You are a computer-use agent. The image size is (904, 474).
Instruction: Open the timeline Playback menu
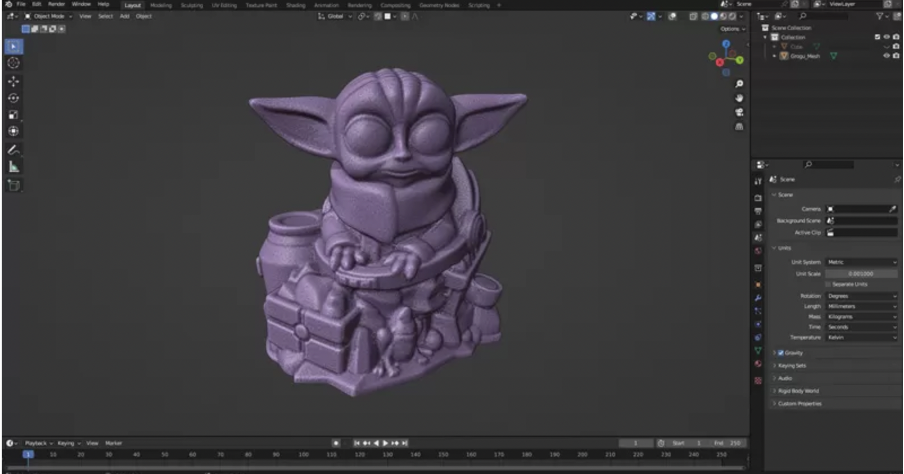click(38, 443)
